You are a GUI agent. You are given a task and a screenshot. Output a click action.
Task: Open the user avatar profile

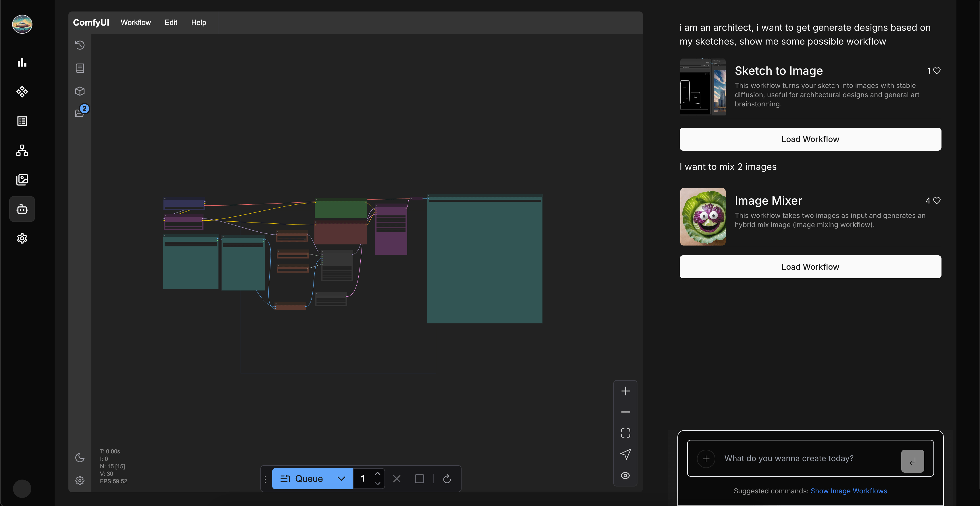click(x=22, y=24)
